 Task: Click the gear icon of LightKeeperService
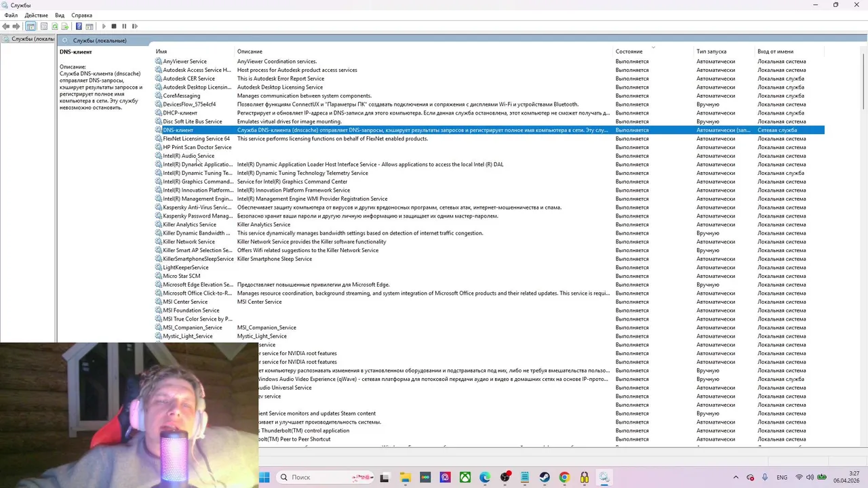pos(159,268)
